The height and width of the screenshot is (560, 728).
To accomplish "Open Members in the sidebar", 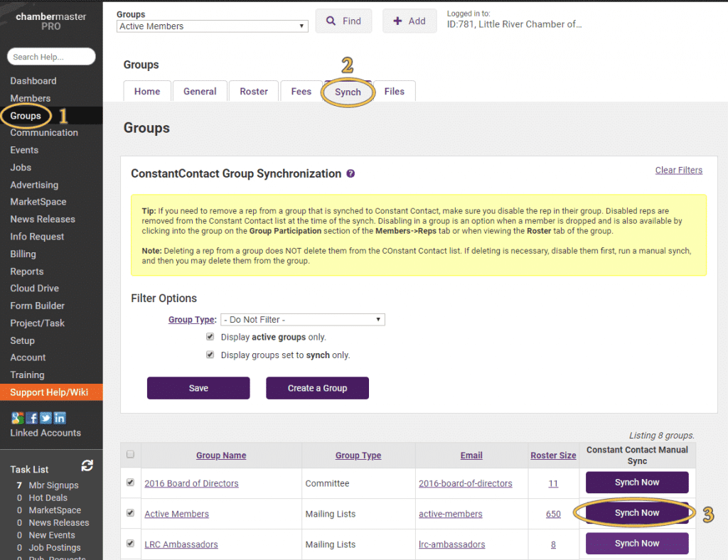I will [30, 98].
